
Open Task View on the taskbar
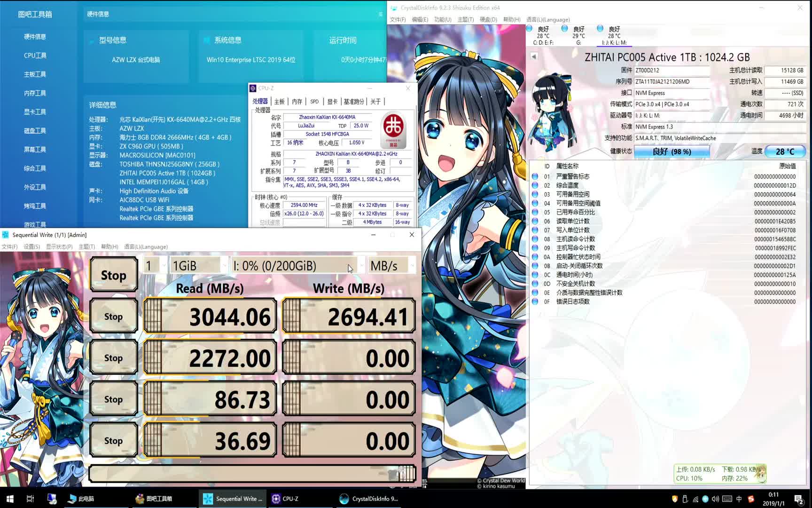30,499
